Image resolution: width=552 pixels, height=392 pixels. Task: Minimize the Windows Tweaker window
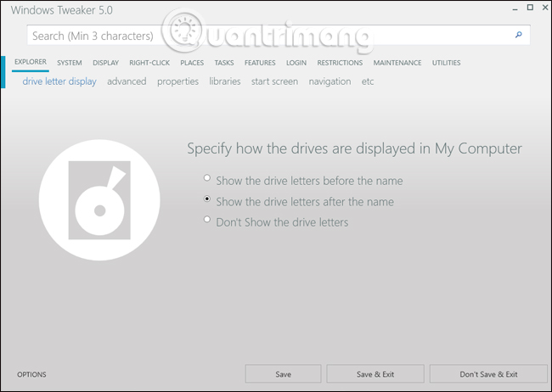(515, 8)
